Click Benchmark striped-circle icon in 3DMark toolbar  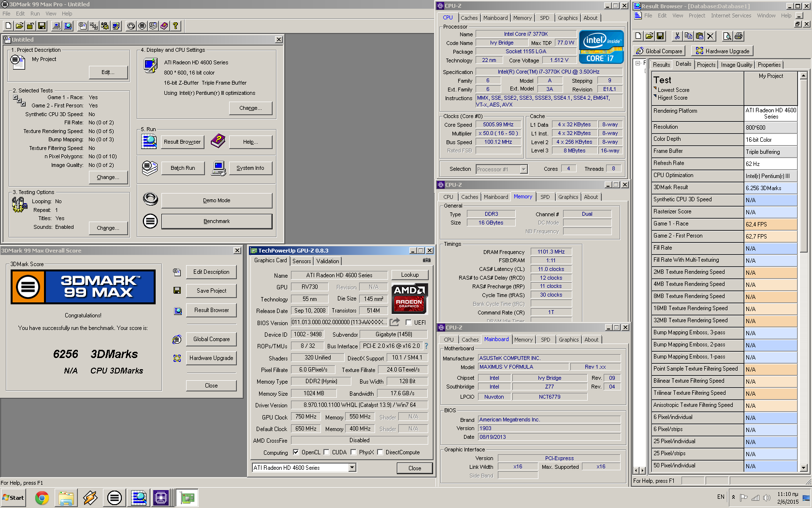pyautogui.click(x=142, y=26)
